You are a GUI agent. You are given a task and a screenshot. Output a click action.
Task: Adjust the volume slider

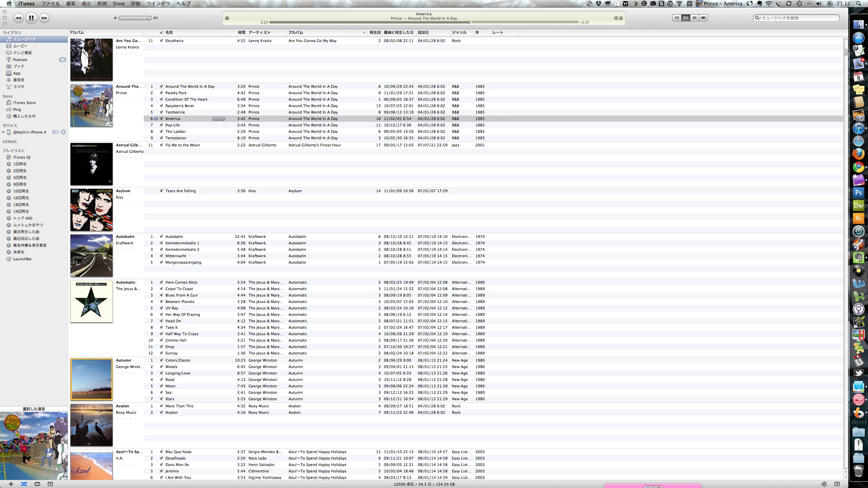(x=149, y=18)
